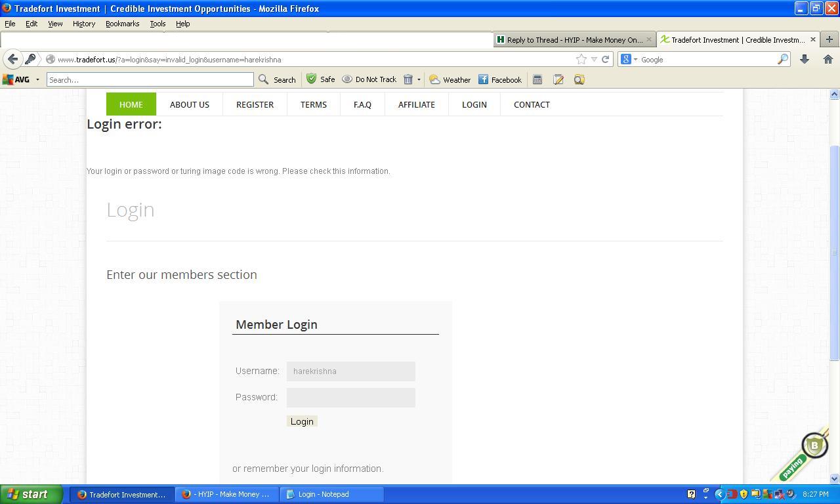840x504 pixels.
Task: Expand the trash can dropdown arrow
Action: [x=419, y=79]
